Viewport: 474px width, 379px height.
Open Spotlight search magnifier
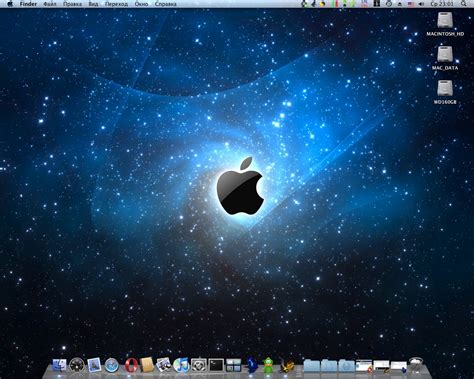(x=464, y=4)
